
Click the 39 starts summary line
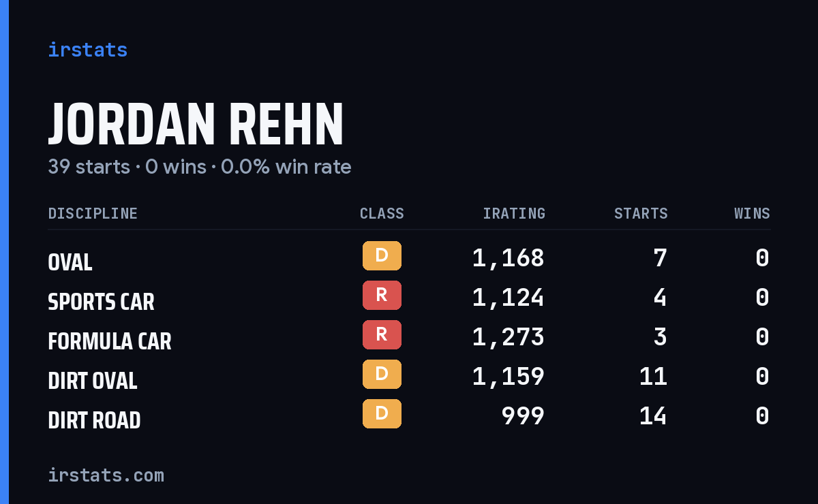click(200, 167)
